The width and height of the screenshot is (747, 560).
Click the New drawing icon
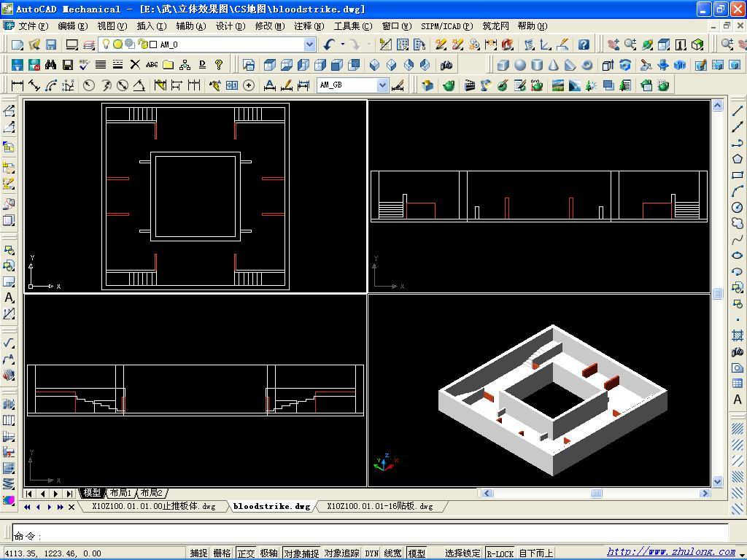click(18, 44)
